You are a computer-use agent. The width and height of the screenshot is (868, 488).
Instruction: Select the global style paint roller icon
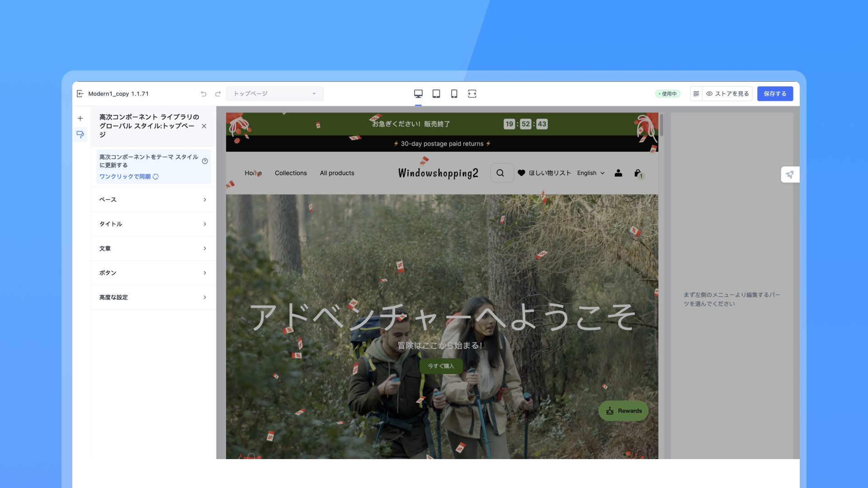tap(80, 134)
